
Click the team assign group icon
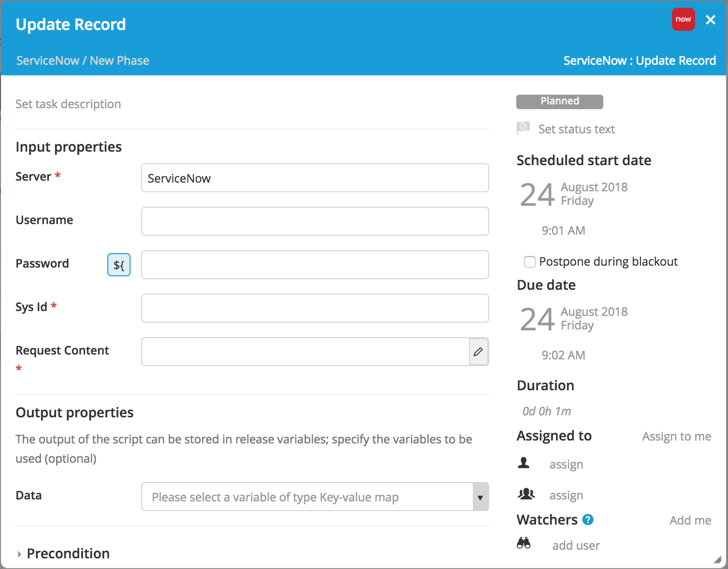tap(526, 494)
